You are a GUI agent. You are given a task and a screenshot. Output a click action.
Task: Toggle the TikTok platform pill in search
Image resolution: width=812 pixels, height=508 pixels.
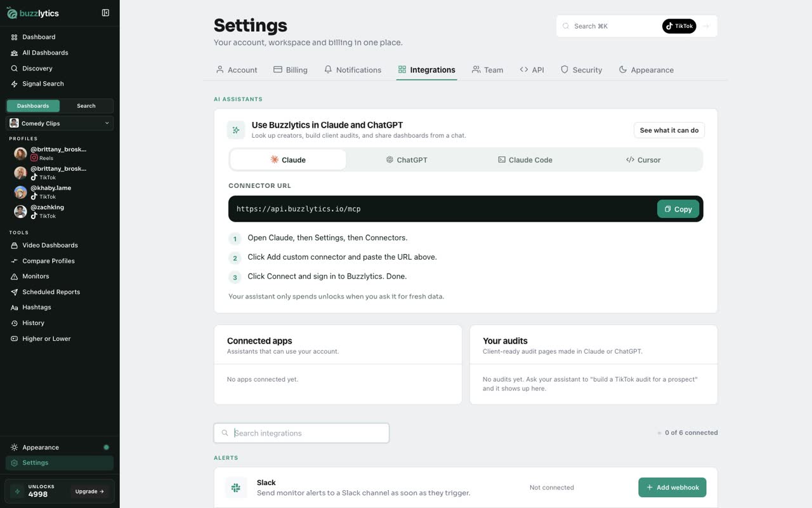[679, 26]
